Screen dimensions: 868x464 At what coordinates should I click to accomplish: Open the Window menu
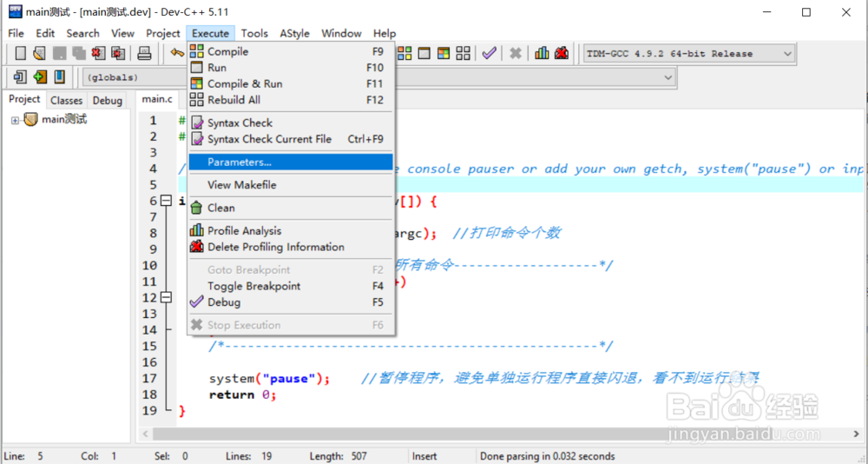click(341, 33)
